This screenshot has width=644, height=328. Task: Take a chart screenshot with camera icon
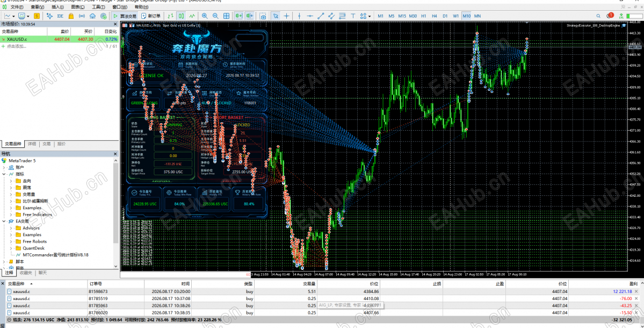click(x=263, y=16)
